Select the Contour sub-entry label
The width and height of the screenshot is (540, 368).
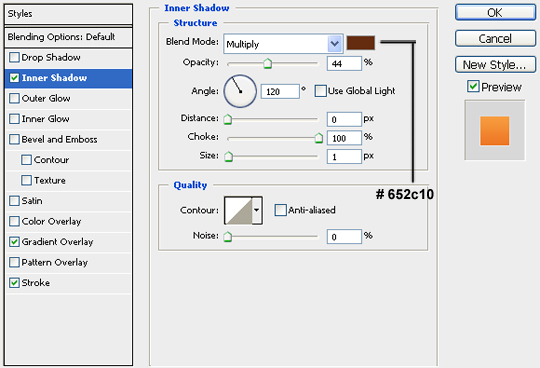(51, 160)
